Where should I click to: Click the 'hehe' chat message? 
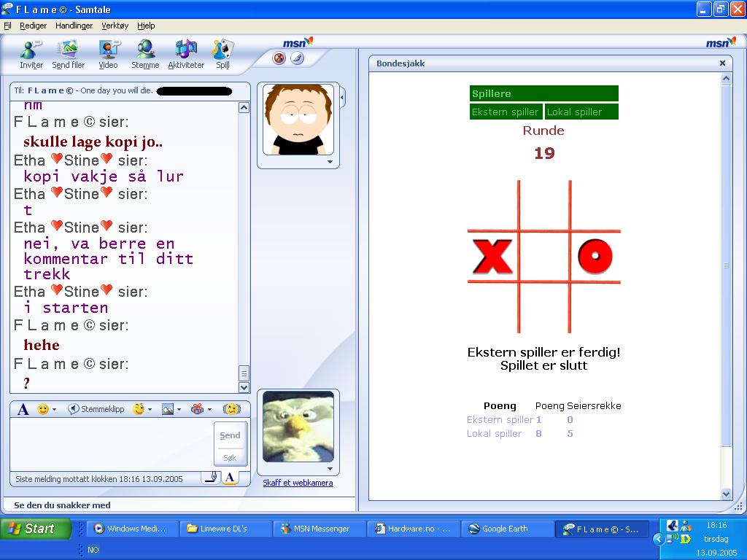(42, 345)
